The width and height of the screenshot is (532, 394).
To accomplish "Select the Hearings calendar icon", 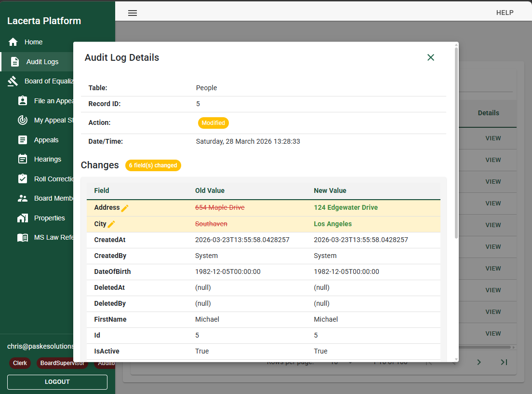I will tap(22, 159).
